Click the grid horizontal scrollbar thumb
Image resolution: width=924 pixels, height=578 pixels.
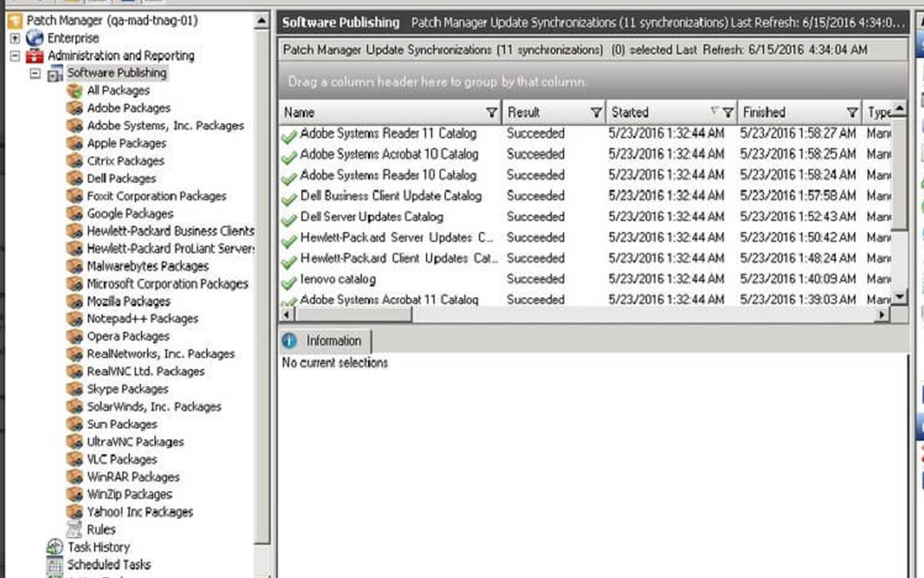[x=353, y=314]
